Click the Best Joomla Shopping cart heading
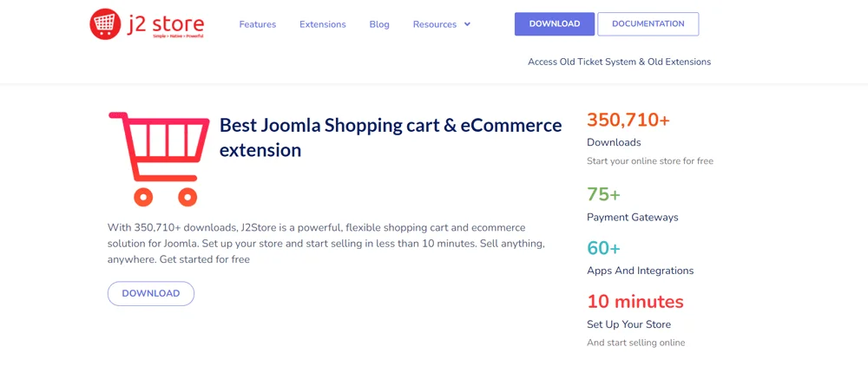The height and width of the screenshot is (366, 868). [x=391, y=138]
